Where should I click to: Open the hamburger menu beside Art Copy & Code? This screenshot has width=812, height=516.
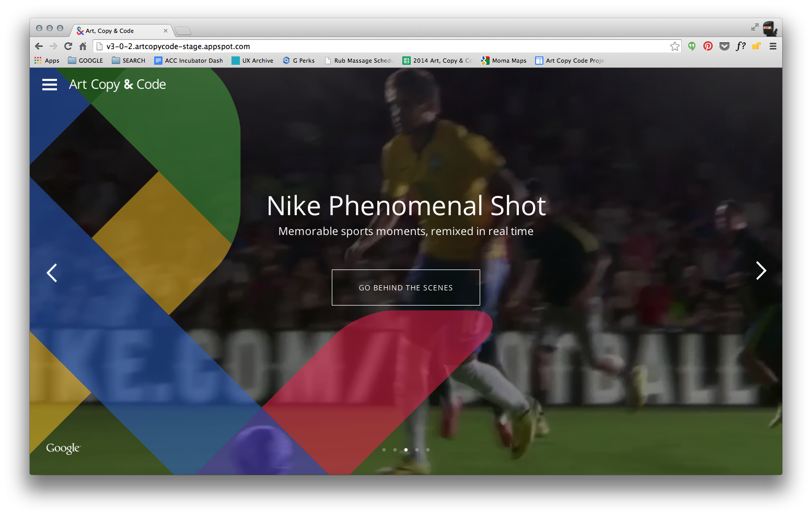(50, 85)
